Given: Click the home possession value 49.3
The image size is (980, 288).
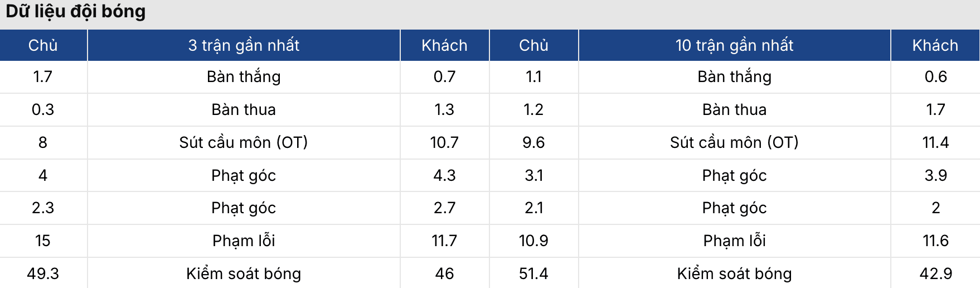Looking at the screenshot, I should pos(43,273).
